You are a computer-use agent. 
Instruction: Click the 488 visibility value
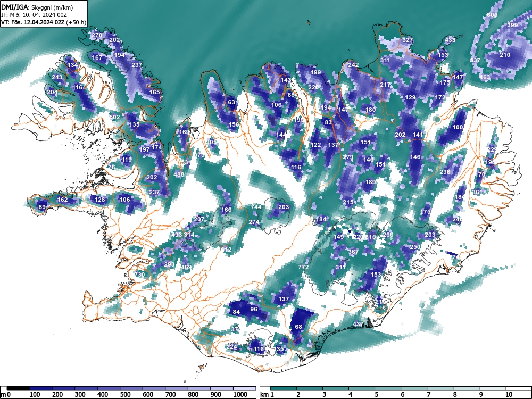pos(179,174)
